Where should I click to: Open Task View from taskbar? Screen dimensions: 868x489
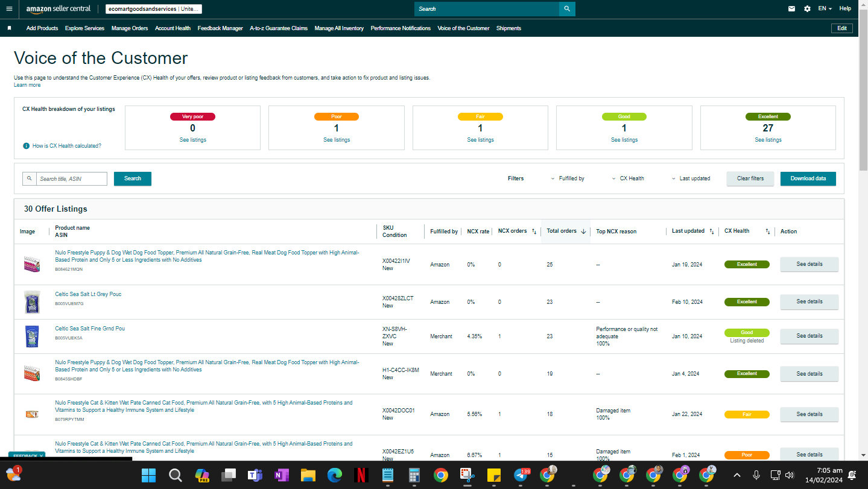[228, 475]
